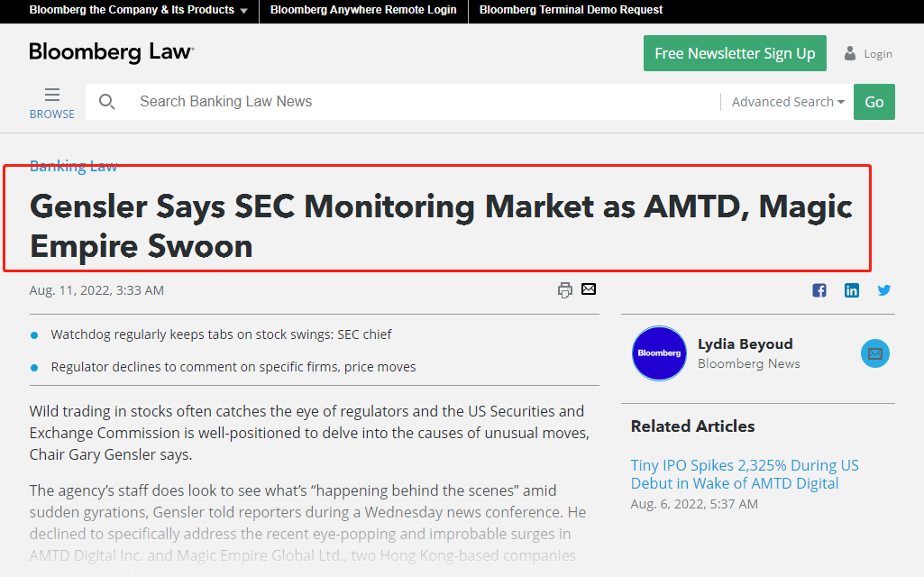
Task: Click the search magnifier icon
Action: (106, 102)
